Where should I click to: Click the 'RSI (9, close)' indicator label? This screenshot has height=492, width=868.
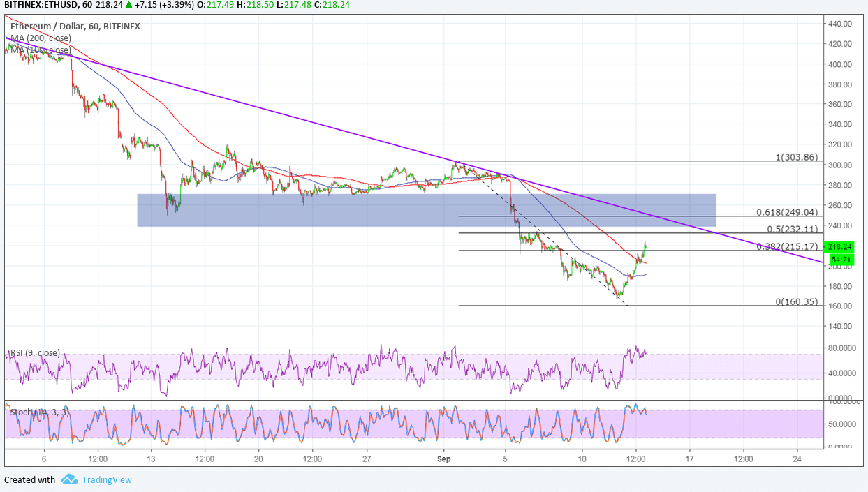point(34,353)
